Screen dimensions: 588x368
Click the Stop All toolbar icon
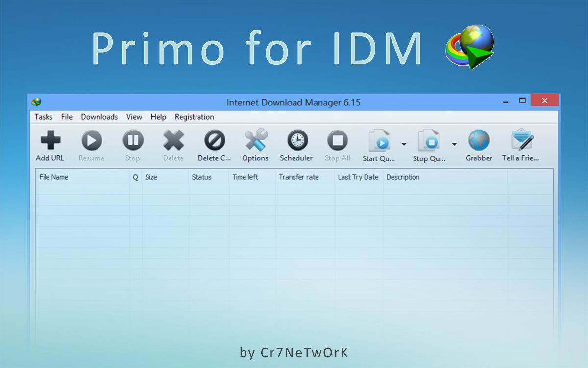338,140
